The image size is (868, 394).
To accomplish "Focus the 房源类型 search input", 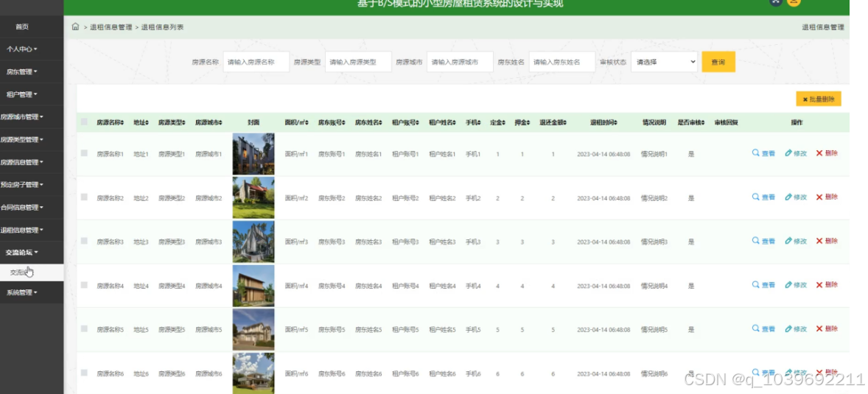I will pos(358,62).
